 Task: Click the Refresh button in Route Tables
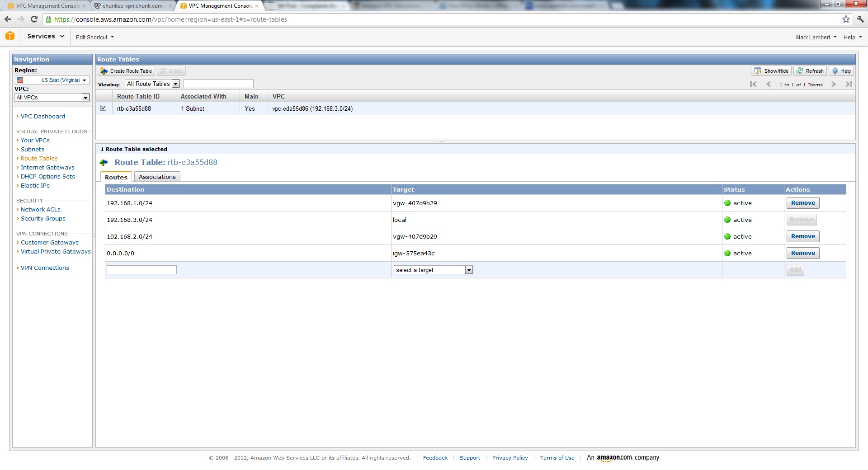[810, 71]
